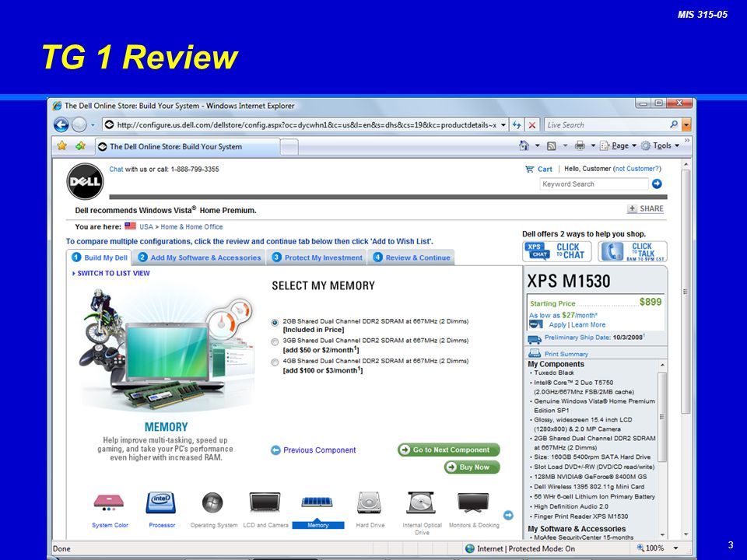The width and height of the screenshot is (747, 560).
Task: Click the Print toolbar icon
Action: click(580, 145)
